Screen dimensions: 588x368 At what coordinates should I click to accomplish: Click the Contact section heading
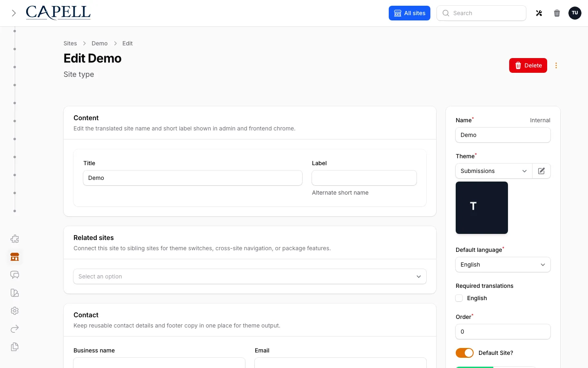pos(86,315)
